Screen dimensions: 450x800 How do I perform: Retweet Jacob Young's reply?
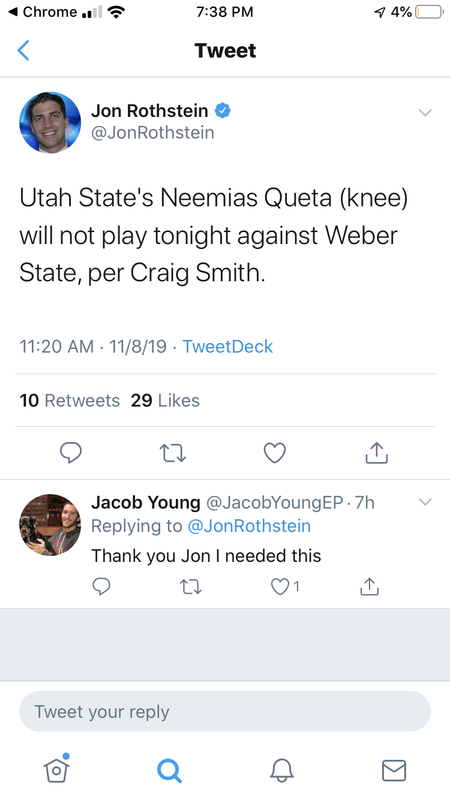coord(191,587)
